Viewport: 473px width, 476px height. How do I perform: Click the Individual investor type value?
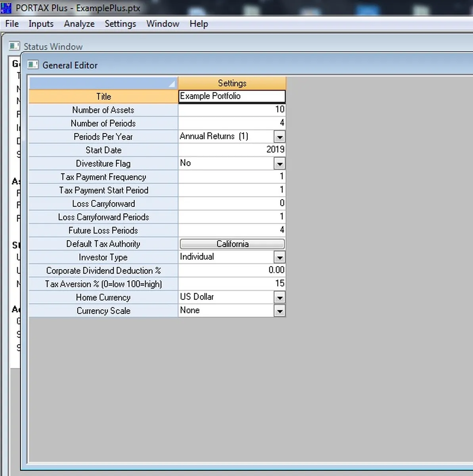[x=197, y=257]
